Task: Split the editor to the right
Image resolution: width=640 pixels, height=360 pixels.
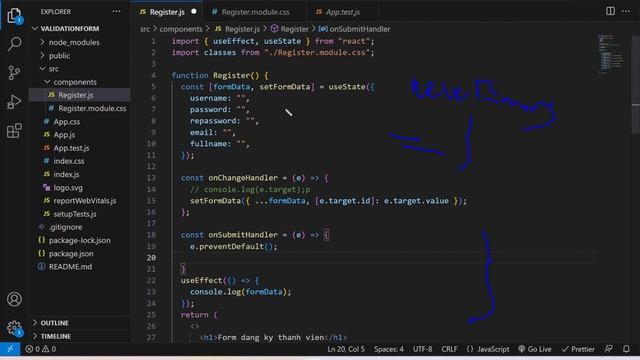Action: click(x=610, y=11)
